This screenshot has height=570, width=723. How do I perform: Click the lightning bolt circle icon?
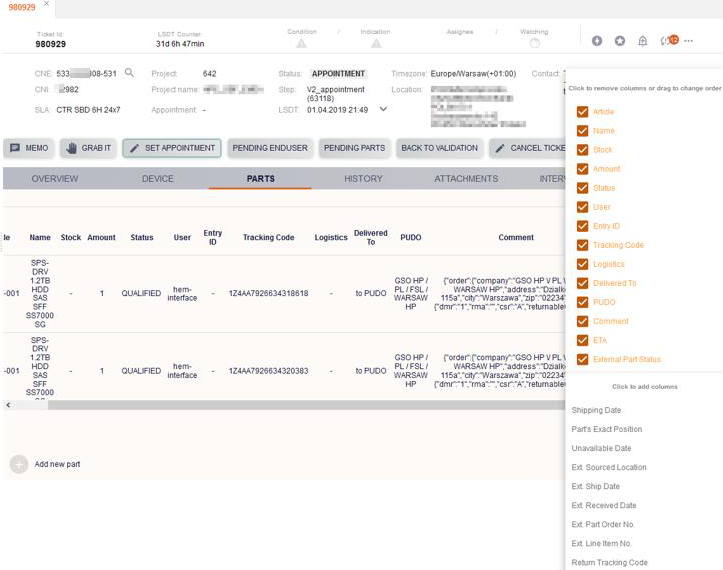point(597,41)
